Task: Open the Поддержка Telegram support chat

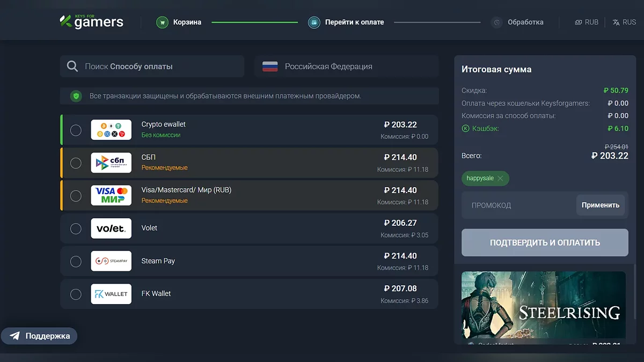Action: pyautogui.click(x=39, y=336)
